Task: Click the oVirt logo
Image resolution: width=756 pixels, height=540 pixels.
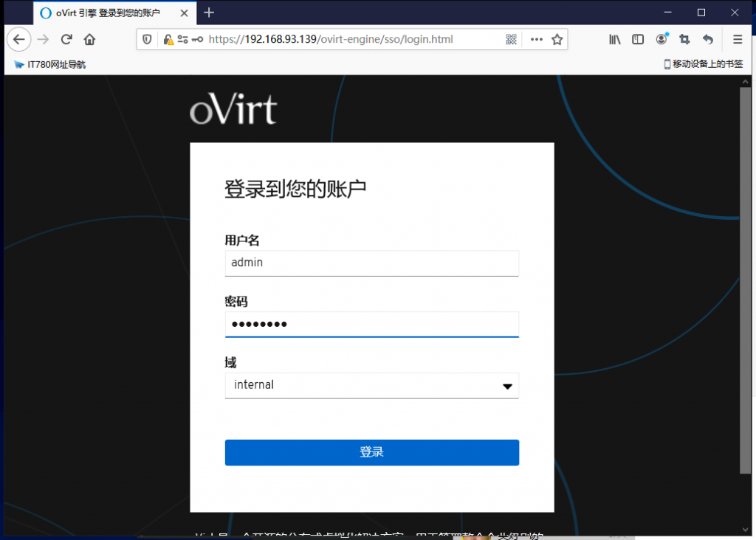Action: [x=233, y=109]
